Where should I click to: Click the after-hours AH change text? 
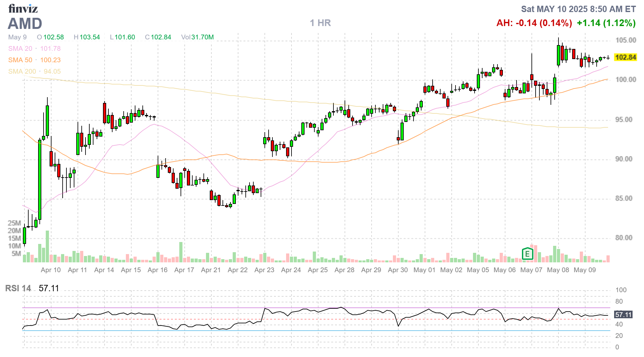click(534, 23)
